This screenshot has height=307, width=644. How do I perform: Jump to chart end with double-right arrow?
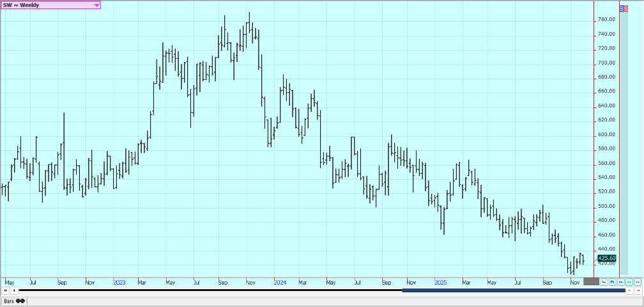[638, 291]
